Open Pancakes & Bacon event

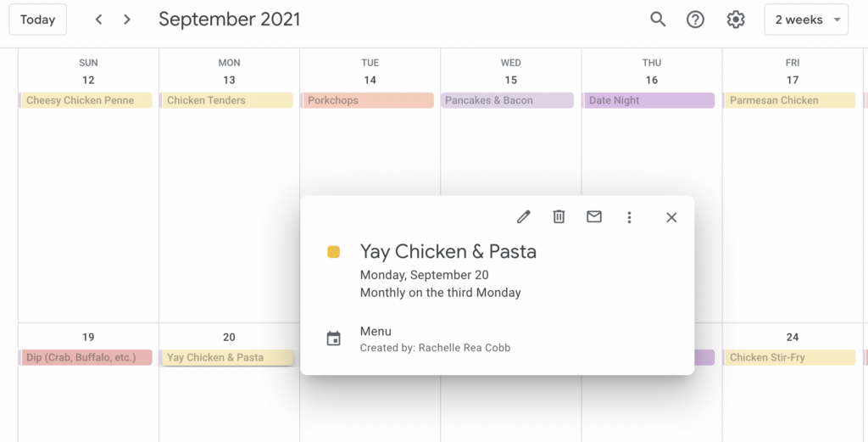click(x=508, y=100)
